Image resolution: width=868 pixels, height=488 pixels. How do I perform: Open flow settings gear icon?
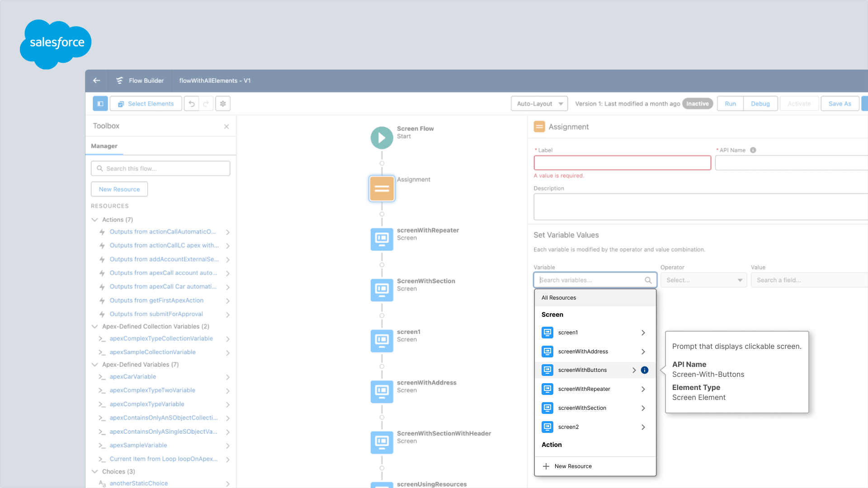pos(223,103)
